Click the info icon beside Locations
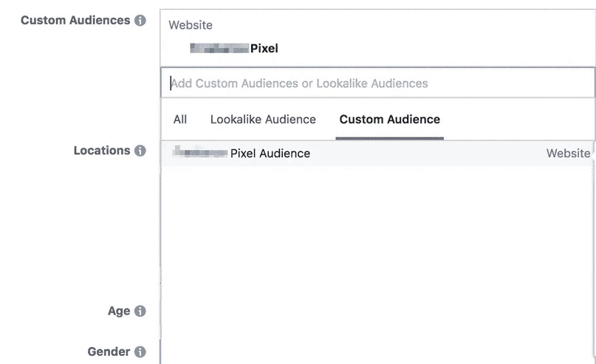Screen dimensions: 596x364 click(x=140, y=151)
